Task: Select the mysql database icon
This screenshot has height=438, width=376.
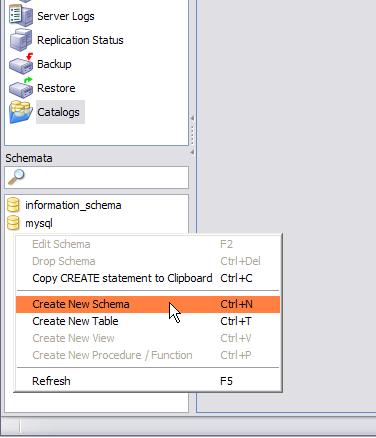Action: coord(13,223)
